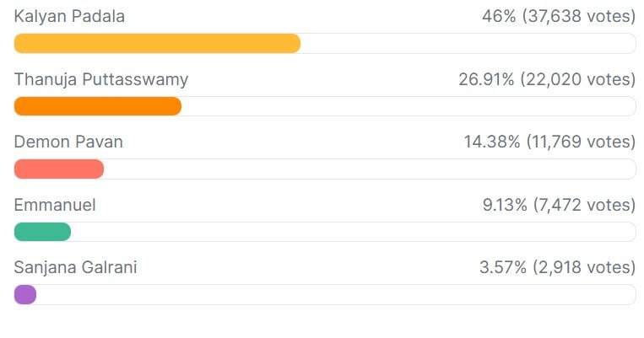Viewport: 644px width, 338px height.
Task: Click the empty track of Sanjana Galrani's bar
Action: tap(336, 294)
